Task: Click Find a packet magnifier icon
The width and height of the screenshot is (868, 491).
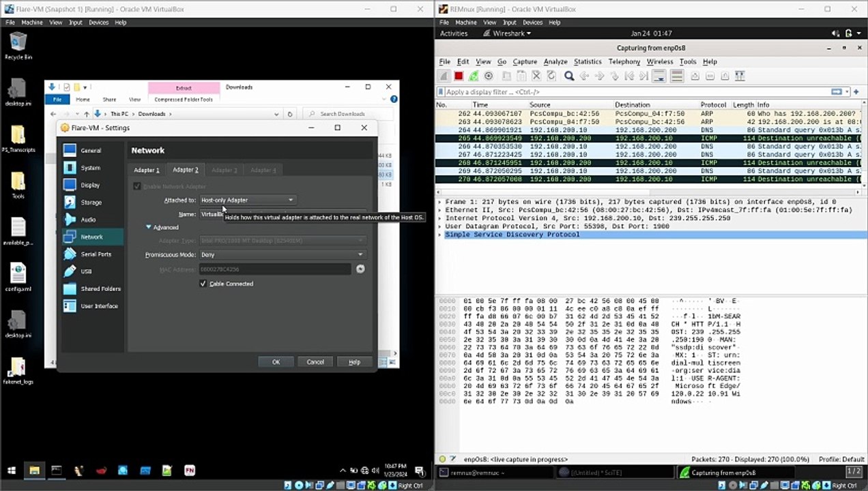Action: [569, 76]
